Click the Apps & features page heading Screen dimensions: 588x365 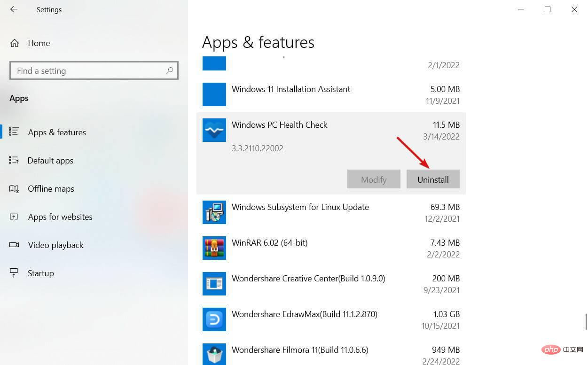(x=258, y=42)
